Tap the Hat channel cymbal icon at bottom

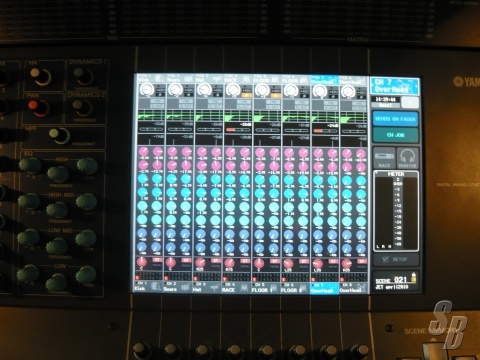pos(214,287)
